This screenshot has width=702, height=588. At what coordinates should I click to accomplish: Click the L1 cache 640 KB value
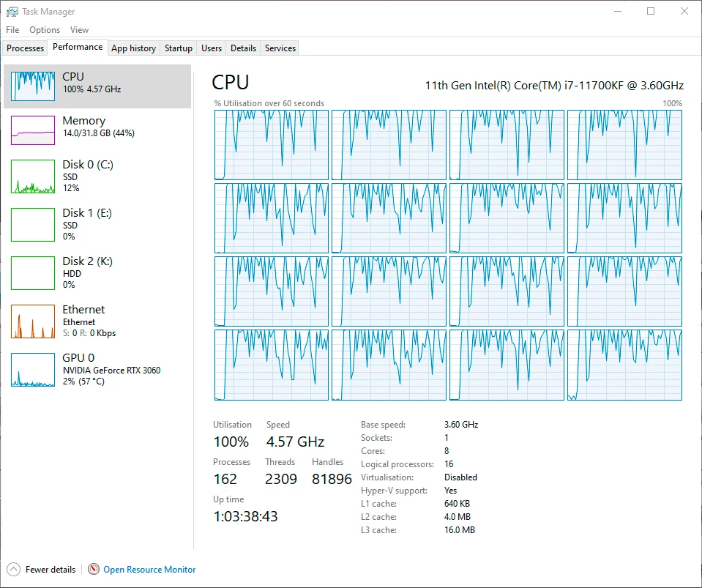457,504
